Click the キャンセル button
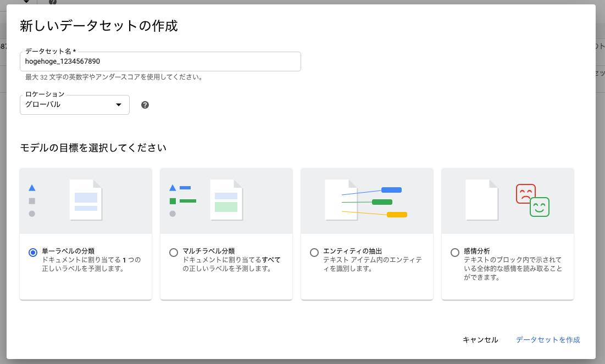This screenshot has height=364, width=605. pyautogui.click(x=480, y=340)
